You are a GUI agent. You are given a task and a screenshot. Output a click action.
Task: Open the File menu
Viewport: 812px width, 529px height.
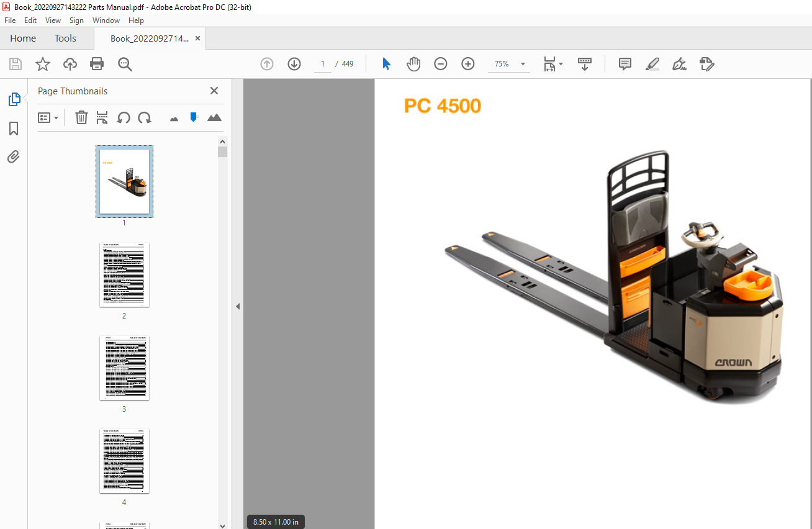tap(10, 20)
